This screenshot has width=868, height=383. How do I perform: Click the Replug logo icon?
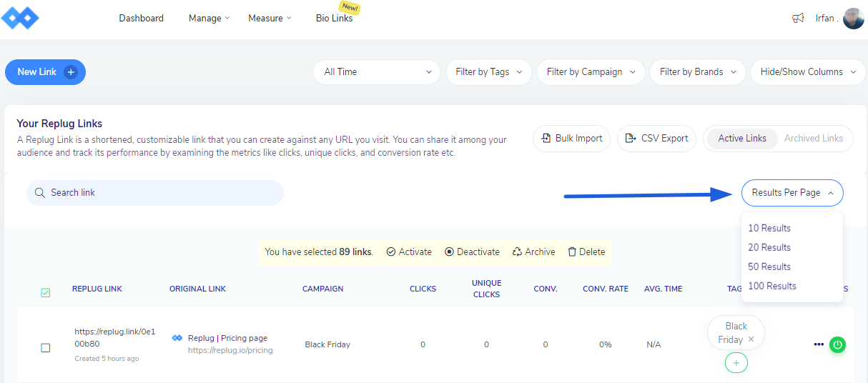coord(20,18)
